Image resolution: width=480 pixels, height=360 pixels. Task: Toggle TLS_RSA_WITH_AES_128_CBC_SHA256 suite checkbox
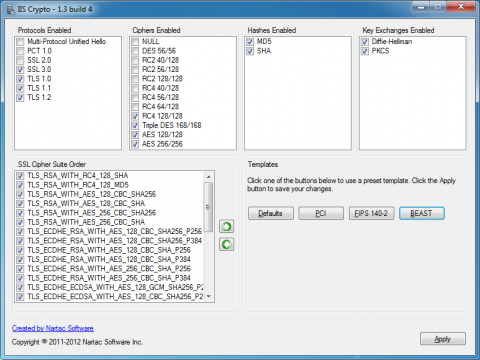[21, 194]
